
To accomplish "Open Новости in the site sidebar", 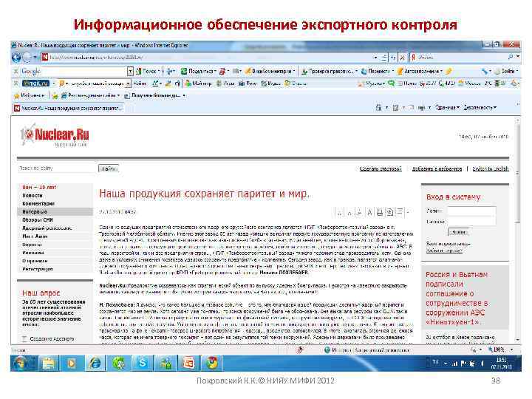I will pos(33,196).
